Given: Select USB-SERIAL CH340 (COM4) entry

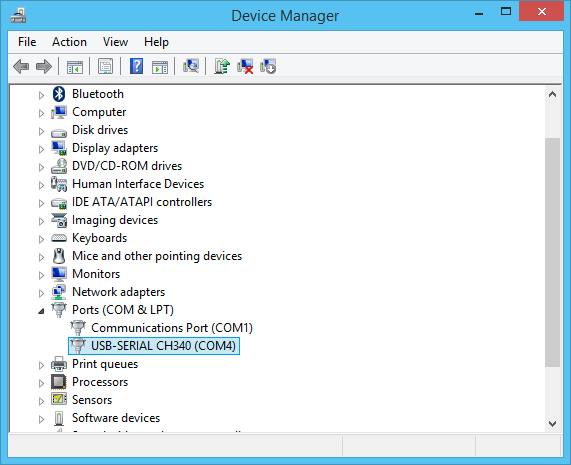Looking at the screenshot, I should coord(163,346).
